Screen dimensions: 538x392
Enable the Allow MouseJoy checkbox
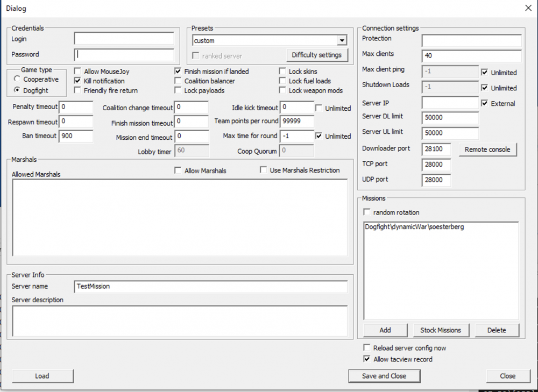[x=77, y=71]
